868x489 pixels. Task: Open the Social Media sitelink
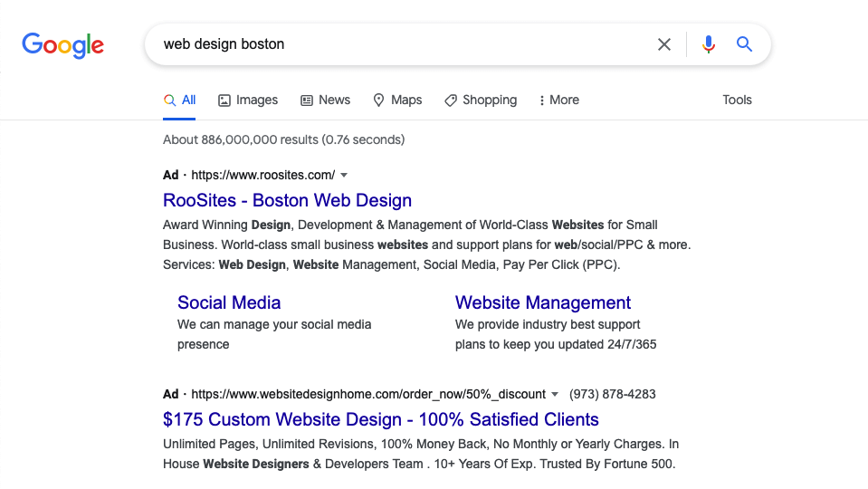[x=229, y=303]
